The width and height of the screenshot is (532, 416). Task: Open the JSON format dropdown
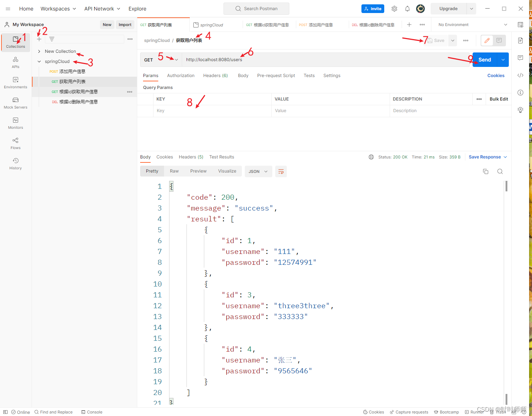258,171
